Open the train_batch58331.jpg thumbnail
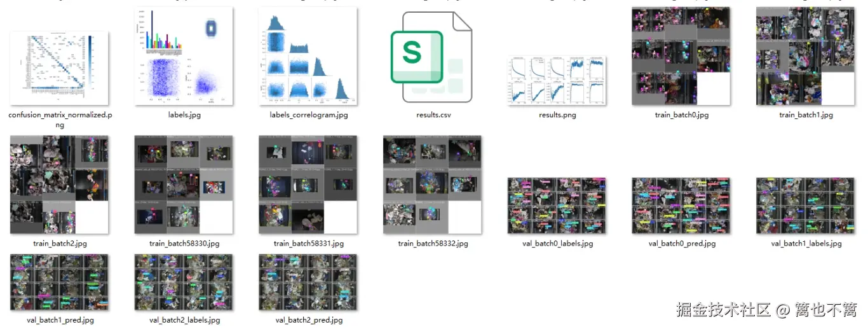The height and width of the screenshot is (329, 868). [308, 185]
